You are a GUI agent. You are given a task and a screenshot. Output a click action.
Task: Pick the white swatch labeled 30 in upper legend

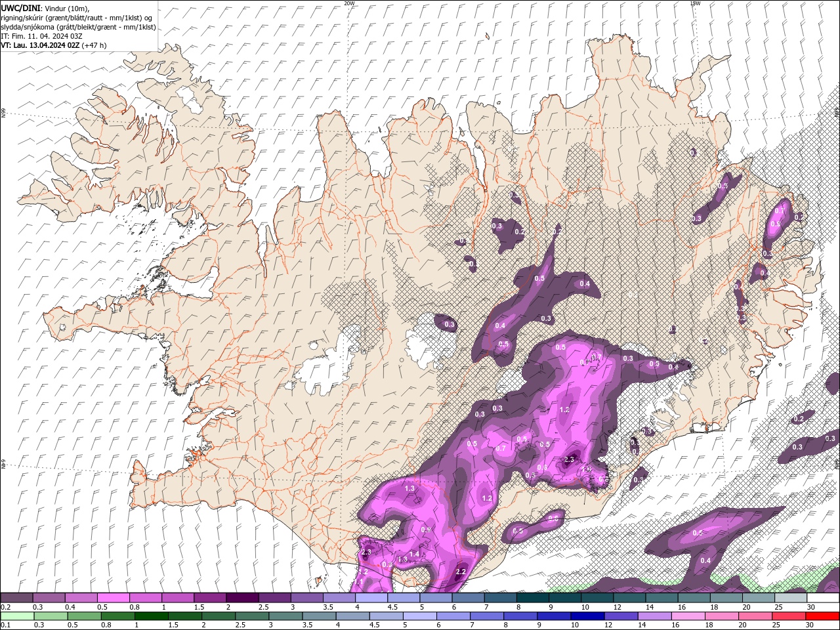point(823,598)
